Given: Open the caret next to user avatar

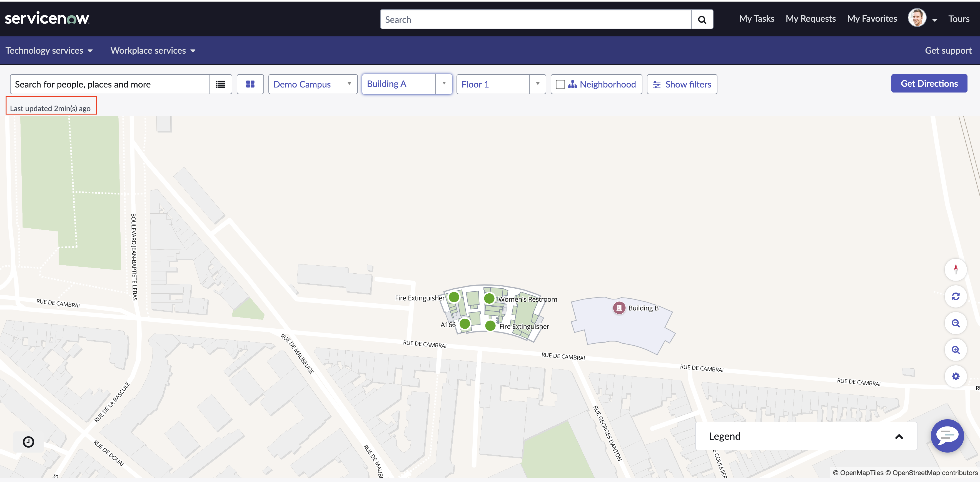Looking at the screenshot, I should pyautogui.click(x=935, y=20).
